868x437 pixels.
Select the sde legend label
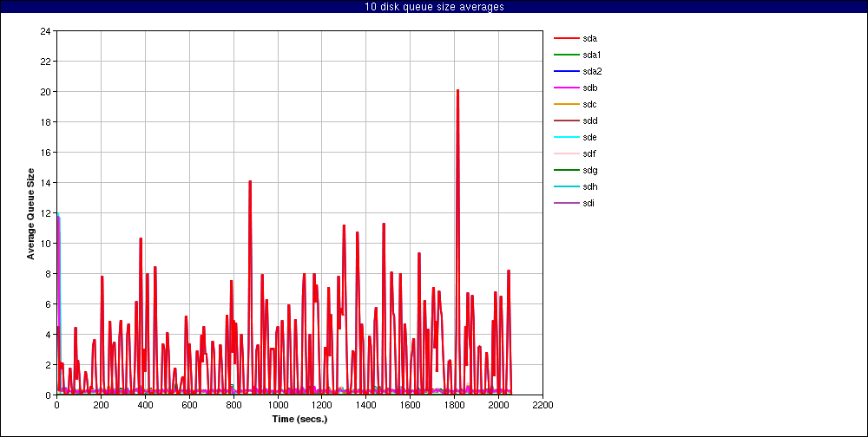coord(589,137)
